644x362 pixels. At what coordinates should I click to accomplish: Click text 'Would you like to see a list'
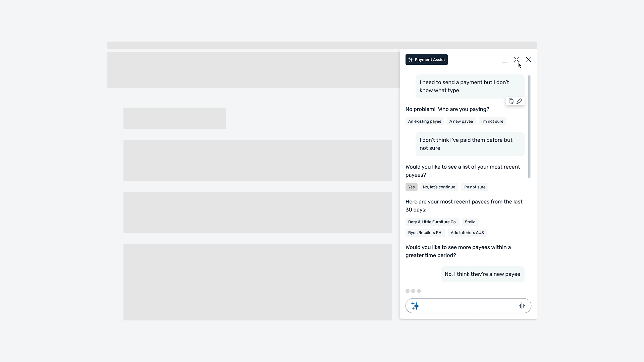point(463,171)
